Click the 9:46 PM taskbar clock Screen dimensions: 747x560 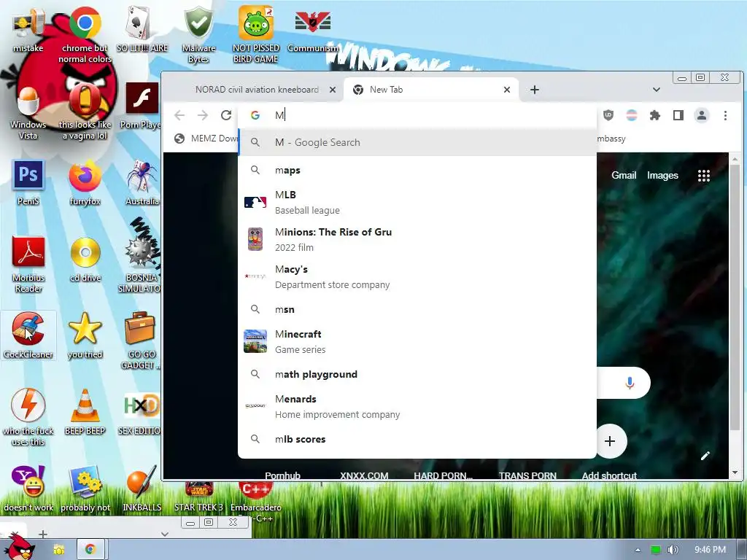[710, 550]
